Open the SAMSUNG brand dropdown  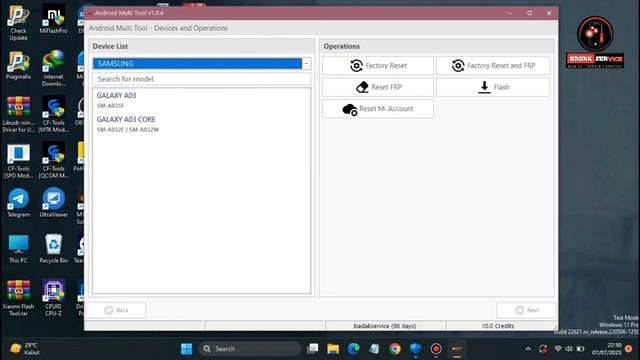(x=202, y=64)
